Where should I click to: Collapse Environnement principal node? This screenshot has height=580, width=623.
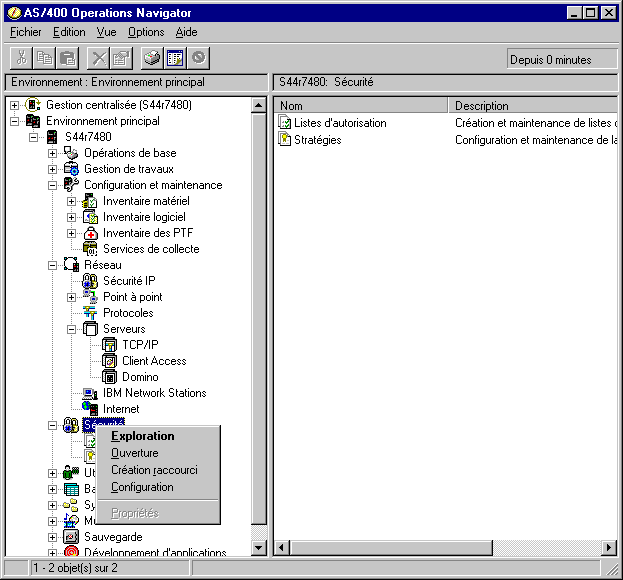14,121
